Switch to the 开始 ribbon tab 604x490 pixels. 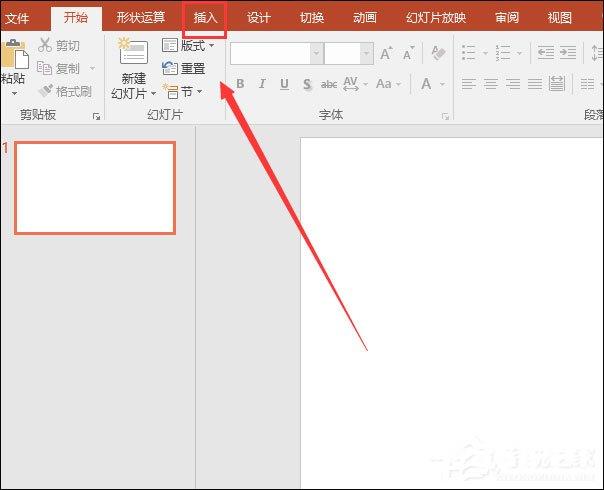click(76, 18)
